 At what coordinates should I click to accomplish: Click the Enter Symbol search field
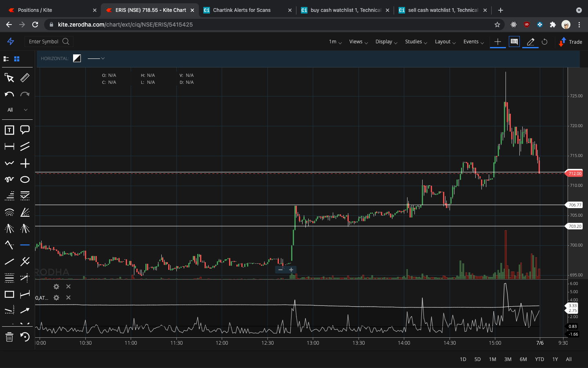[x=49, y=41]
